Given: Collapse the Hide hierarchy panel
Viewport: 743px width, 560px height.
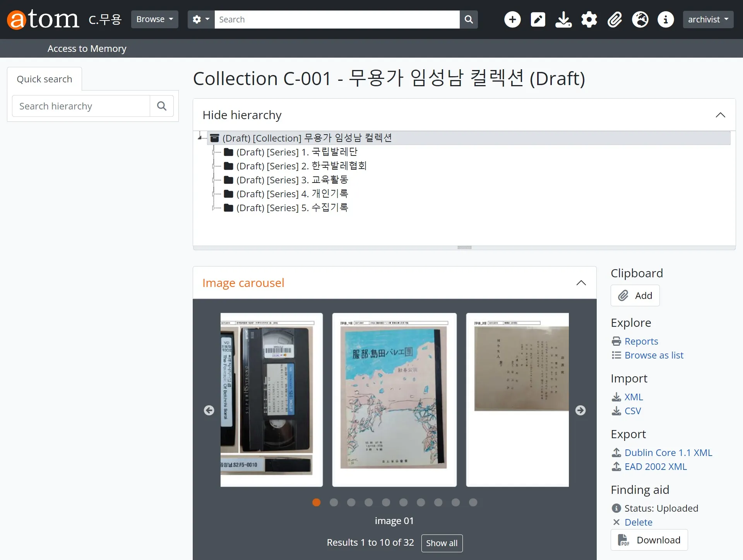Looking at the screenshot, I should tap(720, 115).
